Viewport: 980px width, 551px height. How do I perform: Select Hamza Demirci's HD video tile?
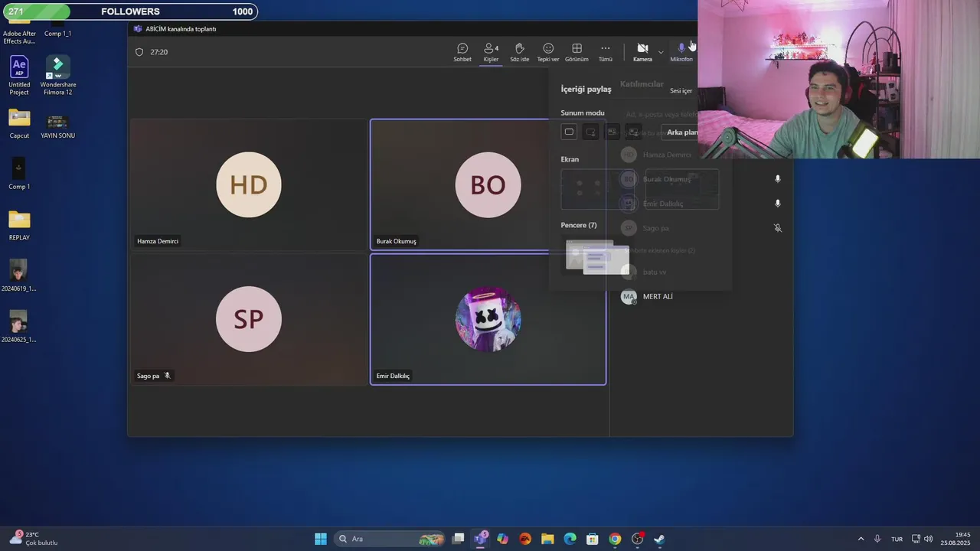pos(249,184)
